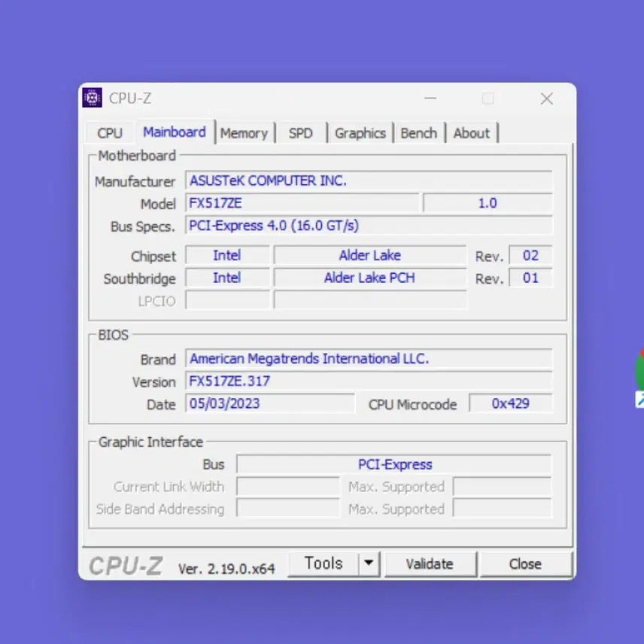Click the Validate button
644x644 pixels.
coord(430,564)
